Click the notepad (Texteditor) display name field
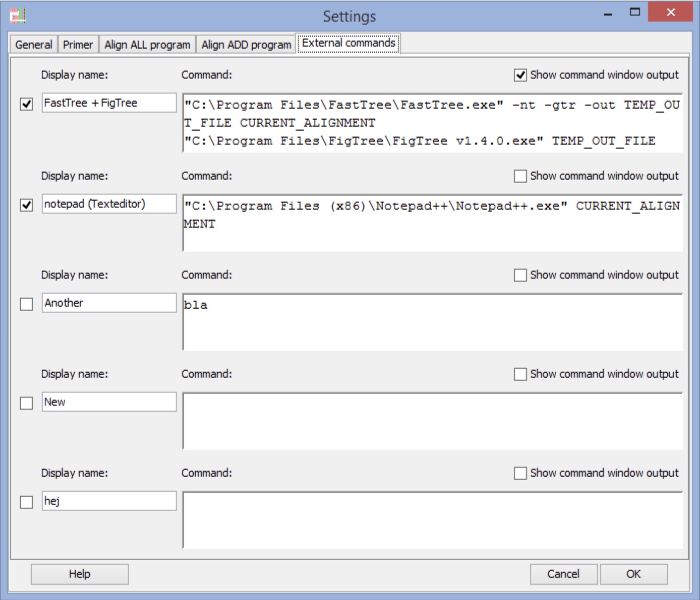This screenshot has width=700, height=600. [x=109, y=204]
